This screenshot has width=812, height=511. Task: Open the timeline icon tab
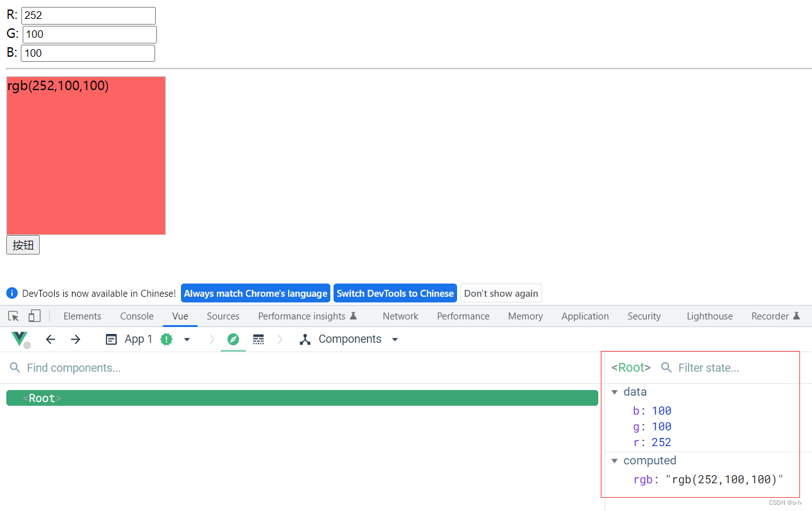point(258,339)
